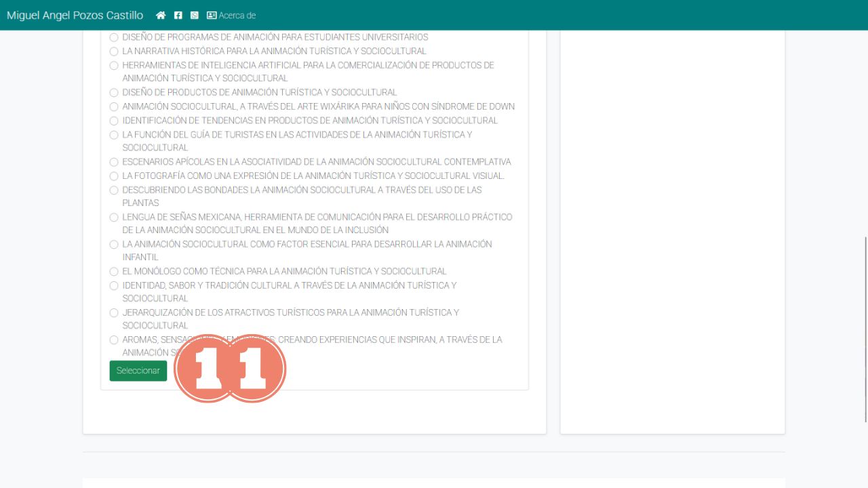Open the WhatsApp icon link
Screen dimensions: 868x488
click(195, 16)
